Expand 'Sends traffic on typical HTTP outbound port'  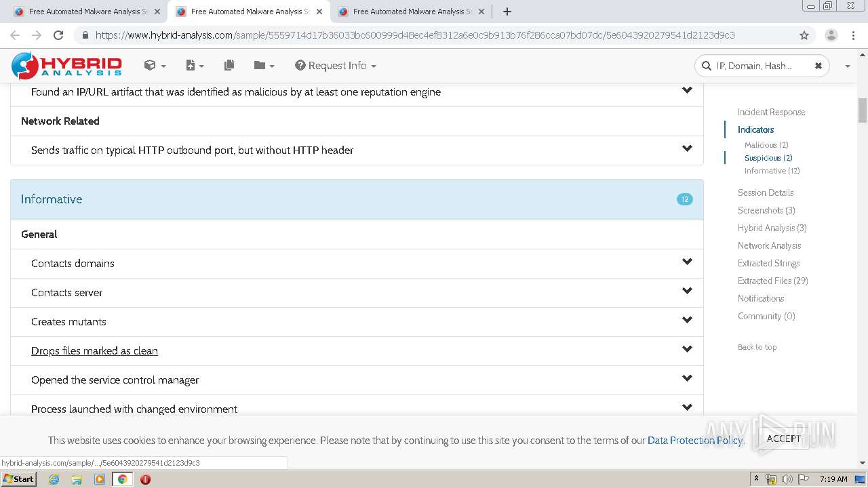tap(687, 149)
